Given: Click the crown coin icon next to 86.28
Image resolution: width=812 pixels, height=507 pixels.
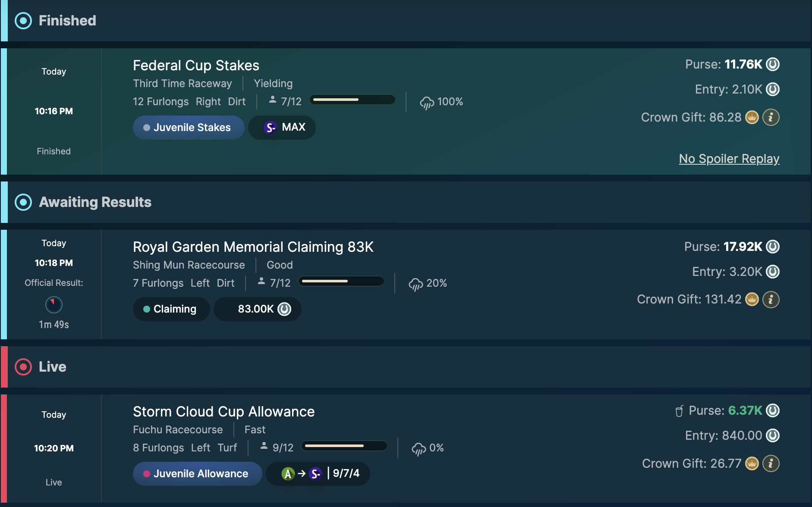Looking at the screenshot, I should pyautogui.click(x=752, y=117).
